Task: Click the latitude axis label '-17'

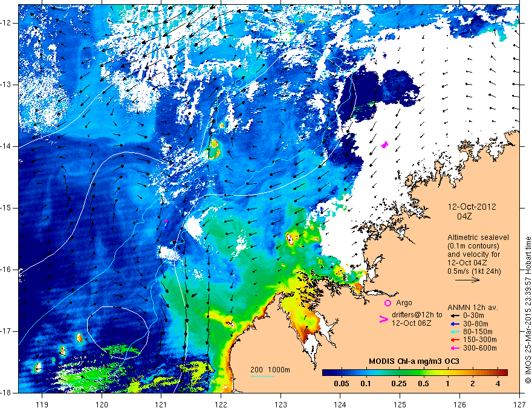Action: pyautogui.click(x=6, y=331)
